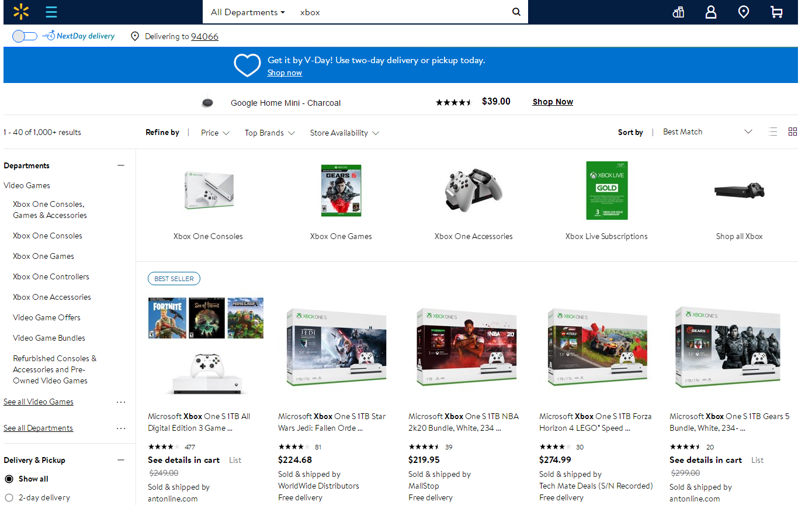Screen dimensions: 812x505
Task: Select Video Game Bundles in sidebar
Action: 49,338
